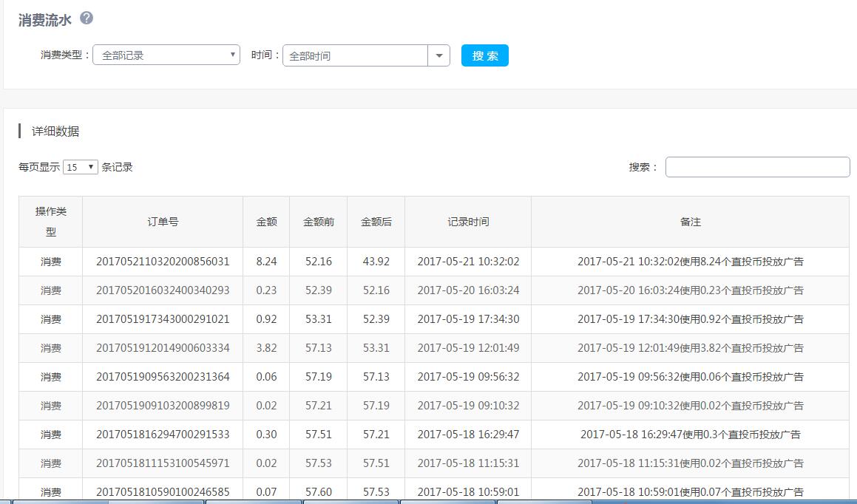The image size is (857, 504).
Task: Click the 0.06 cell in the 金额 column
Action: [267, 377]
